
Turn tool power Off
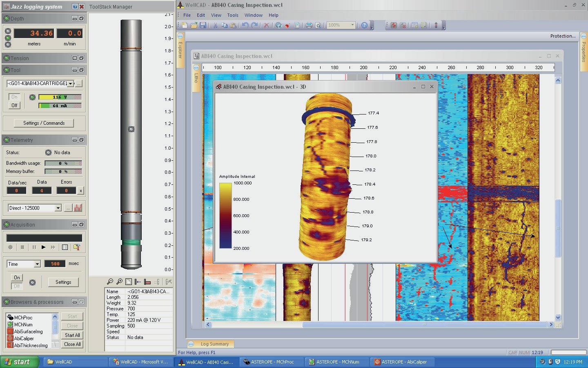click(14, 105)
